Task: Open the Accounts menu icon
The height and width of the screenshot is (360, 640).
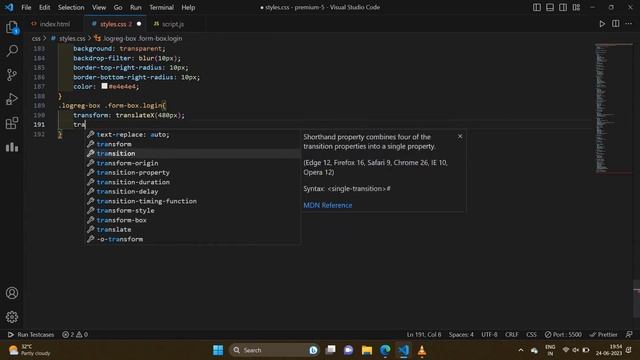Action: [12, 293]
